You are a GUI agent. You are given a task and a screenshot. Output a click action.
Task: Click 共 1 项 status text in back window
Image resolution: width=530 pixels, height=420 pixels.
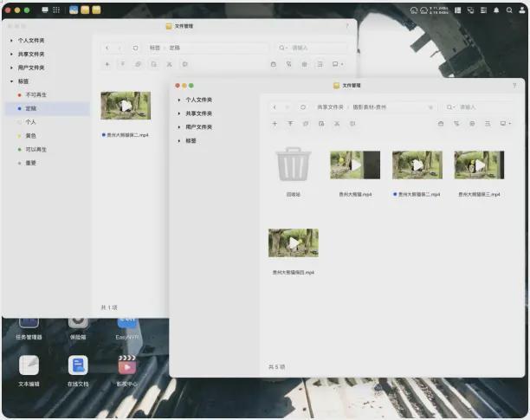click(x=109, y=307)
